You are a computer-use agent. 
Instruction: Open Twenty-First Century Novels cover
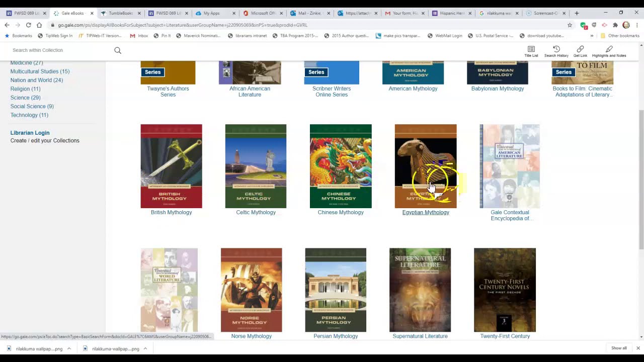[x=505, y=290]
